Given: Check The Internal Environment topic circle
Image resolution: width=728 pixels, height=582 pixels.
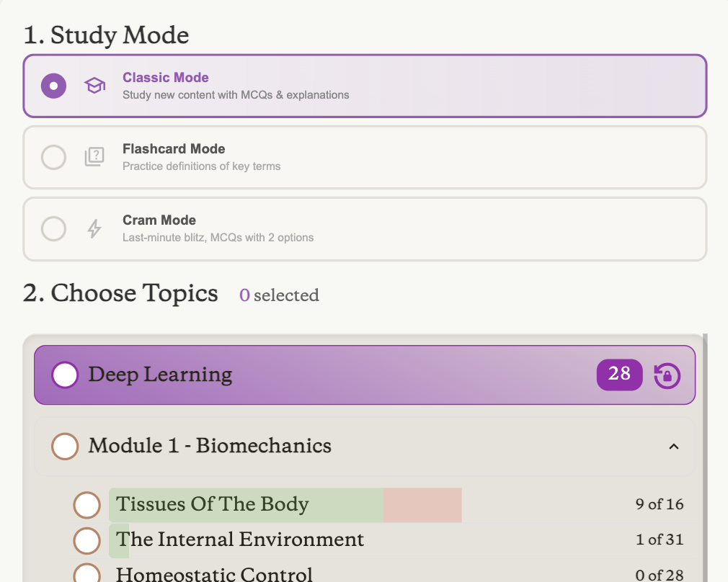Looking at the screenshot, I should pyautogui.click(x=86, y=540).
